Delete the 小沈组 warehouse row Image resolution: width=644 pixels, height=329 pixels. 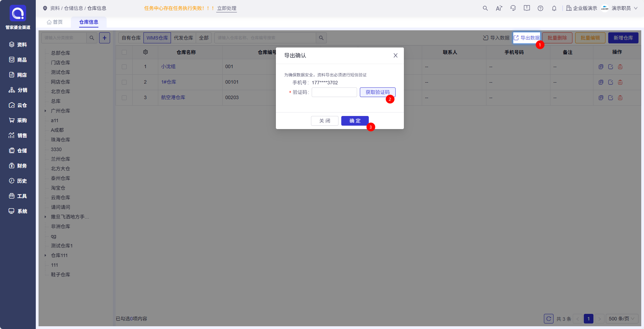pyautogui.click(x=620, y=67)
